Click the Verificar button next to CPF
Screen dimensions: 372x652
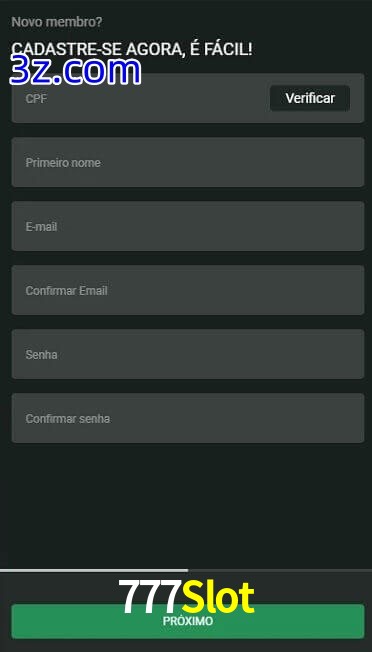[x=310, y=98]
